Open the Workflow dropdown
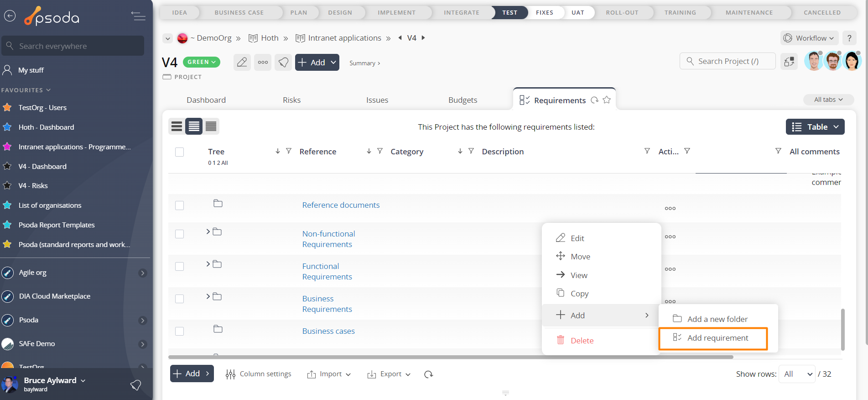 (x=809, y=38)
